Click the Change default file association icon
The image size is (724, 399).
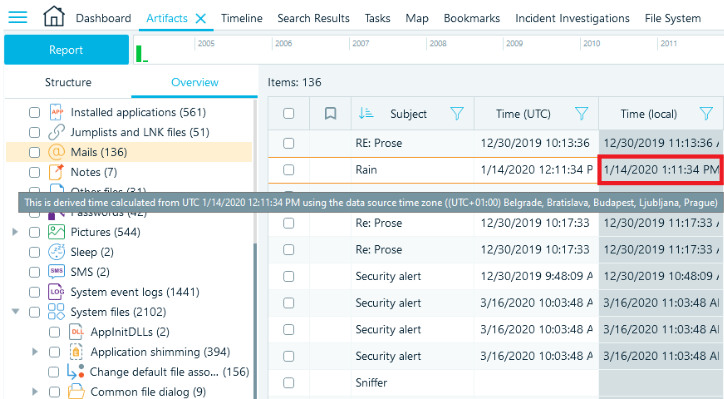click(75, 372)
